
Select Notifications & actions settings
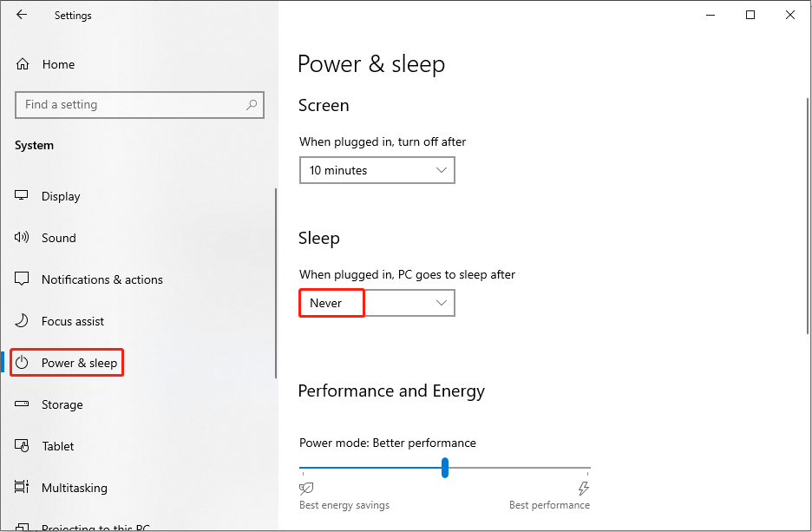(101, 279)
